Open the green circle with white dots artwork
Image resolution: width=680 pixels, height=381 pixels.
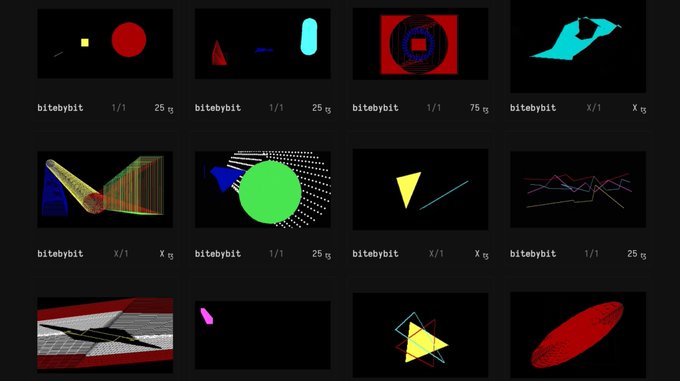coord(263,189)
